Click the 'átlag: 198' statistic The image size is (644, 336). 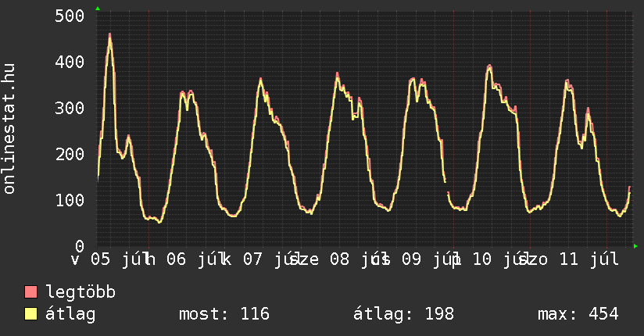click(x=404, y=314)
